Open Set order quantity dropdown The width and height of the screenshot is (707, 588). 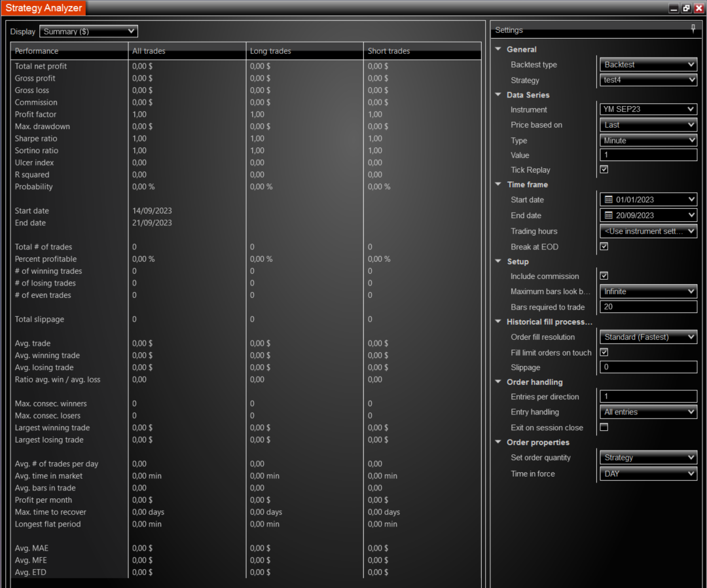[x=648, y=457]
